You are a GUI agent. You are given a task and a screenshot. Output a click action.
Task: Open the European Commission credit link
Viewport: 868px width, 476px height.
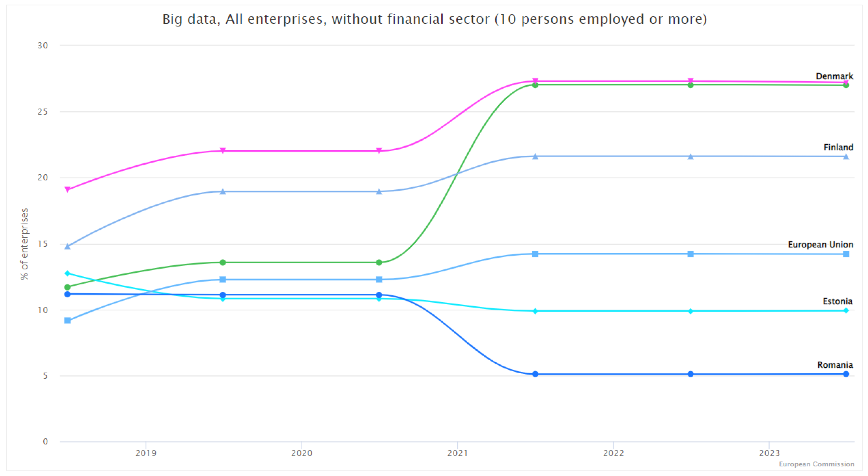pyautogui.click(x=816, y=464)
